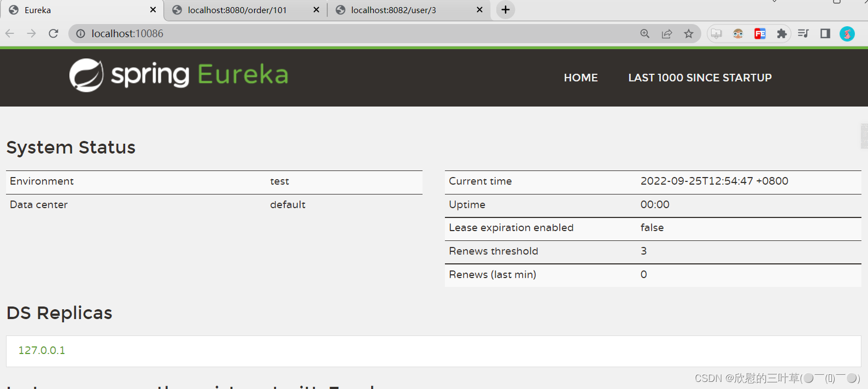Open LAST 1000 SINCE STARTUP page
The image size is (868, 389).
click(x=700, y=78)
